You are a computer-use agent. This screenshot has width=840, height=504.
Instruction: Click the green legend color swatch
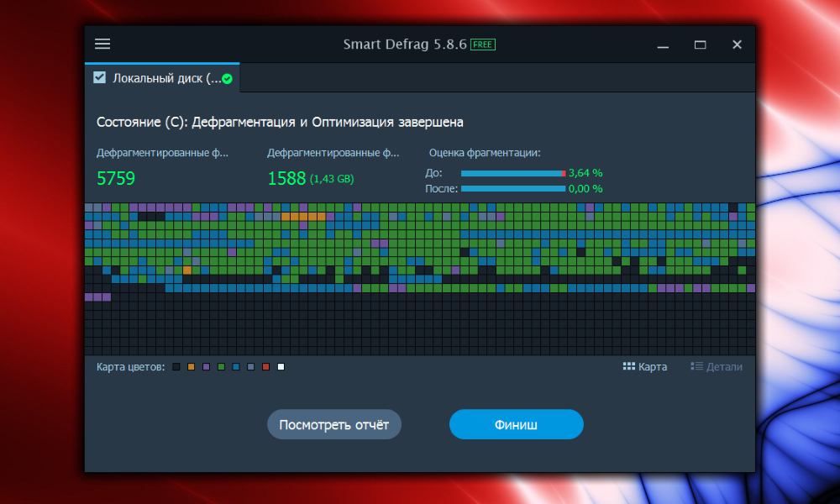pos(221,367)
